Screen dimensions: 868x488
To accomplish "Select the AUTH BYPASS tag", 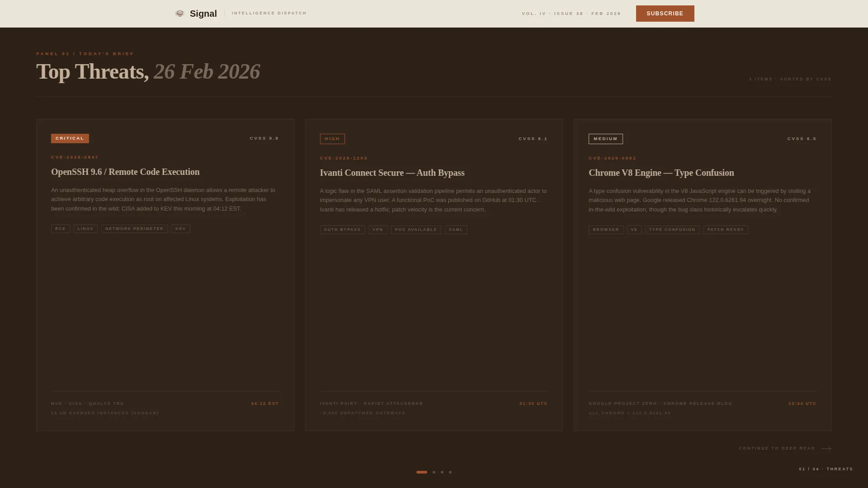I will coord(342,230).
